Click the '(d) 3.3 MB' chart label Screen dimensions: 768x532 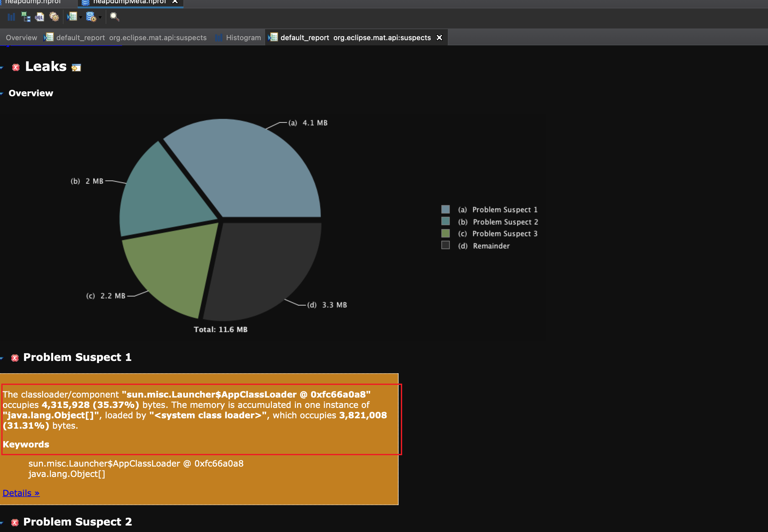[x=327, y=305]
